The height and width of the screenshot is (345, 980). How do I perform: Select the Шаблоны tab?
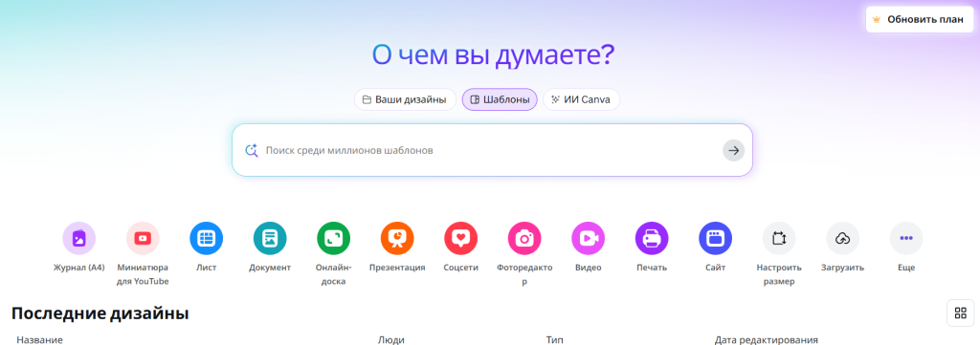(x=500, y=99)
